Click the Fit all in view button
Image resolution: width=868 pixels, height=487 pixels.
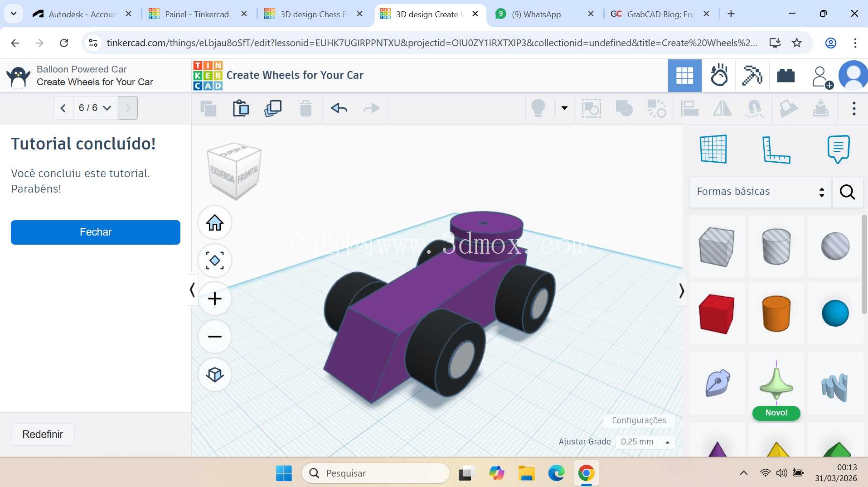point(215,260)
